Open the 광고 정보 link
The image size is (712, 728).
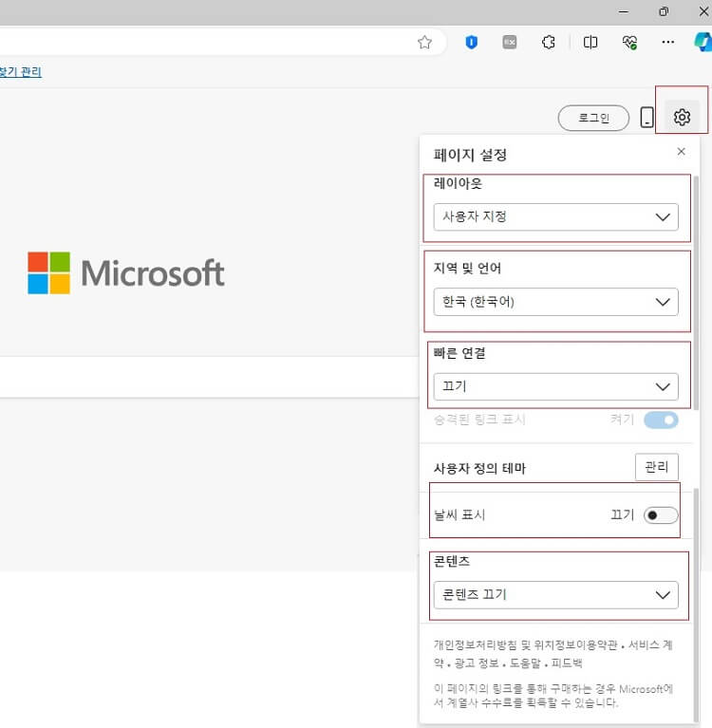pos(476,663)
